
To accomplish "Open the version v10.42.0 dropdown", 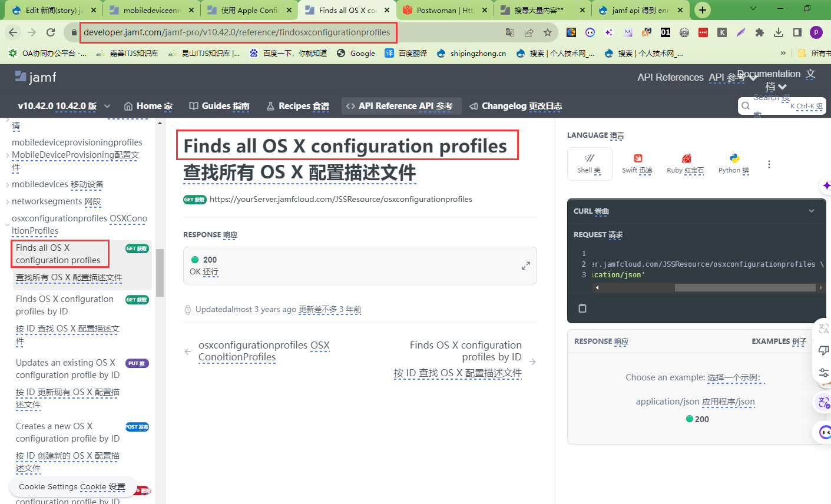I will coord(64,106).
